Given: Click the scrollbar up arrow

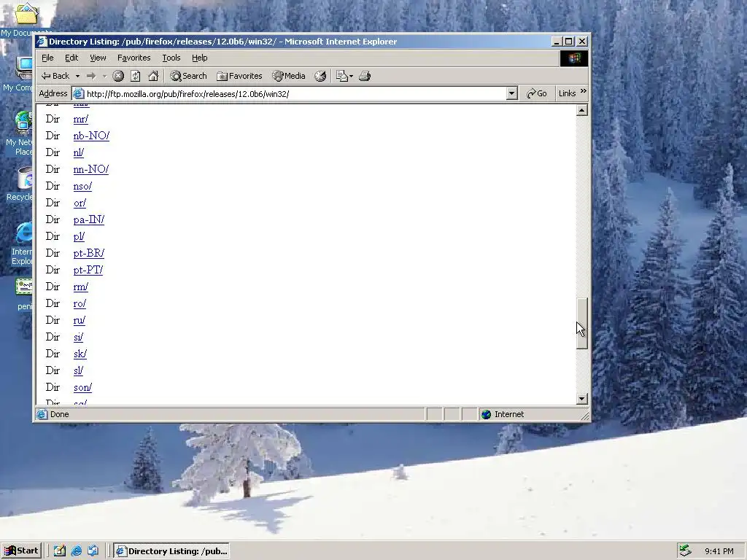Looking at the screenshot, I should [581, 111].
